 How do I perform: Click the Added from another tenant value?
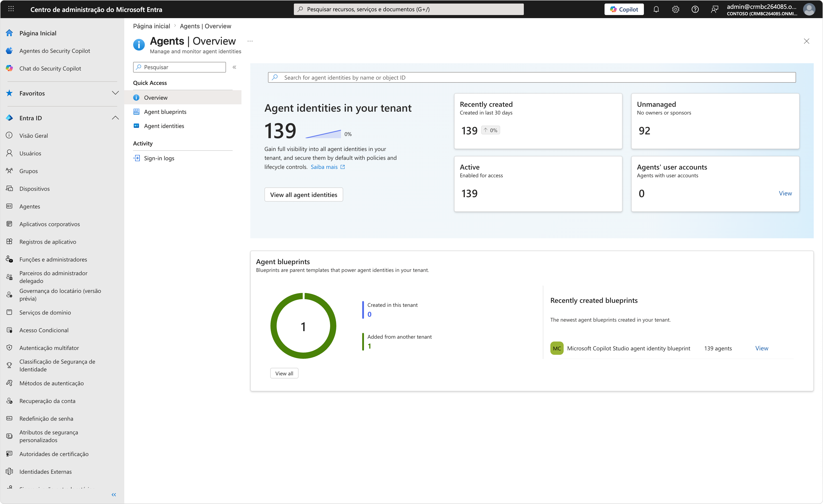(x=369, y=346)
